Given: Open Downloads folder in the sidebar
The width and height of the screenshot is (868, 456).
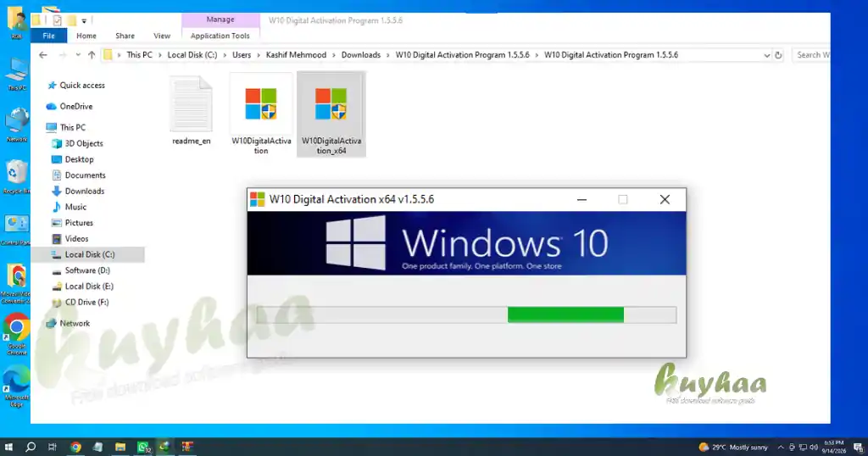Looking at the screenshot, I should click(78, 191).
